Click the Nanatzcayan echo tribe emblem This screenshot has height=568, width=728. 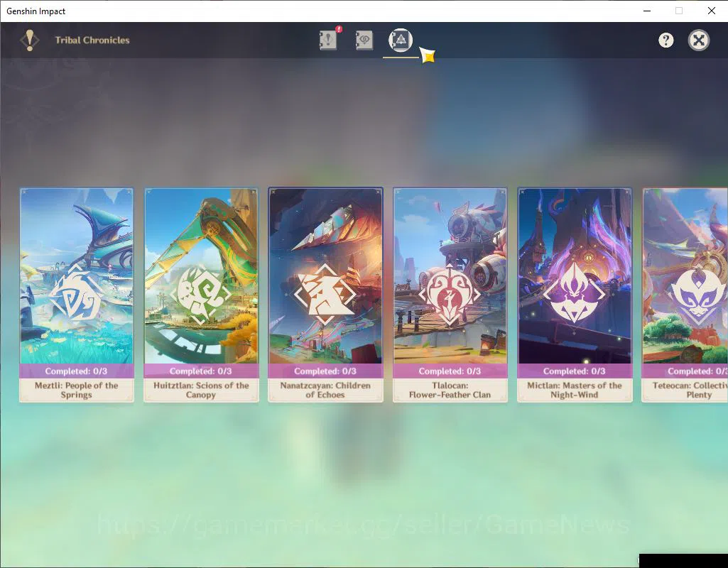pyautogui.click(x=325, y=294)
